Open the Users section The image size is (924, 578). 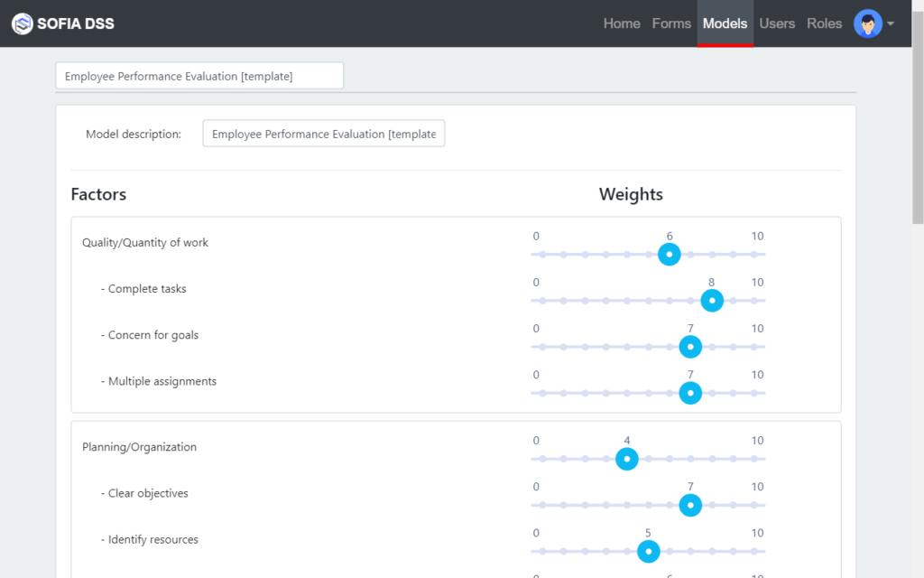pyautogui.click(x=777, y=23)
